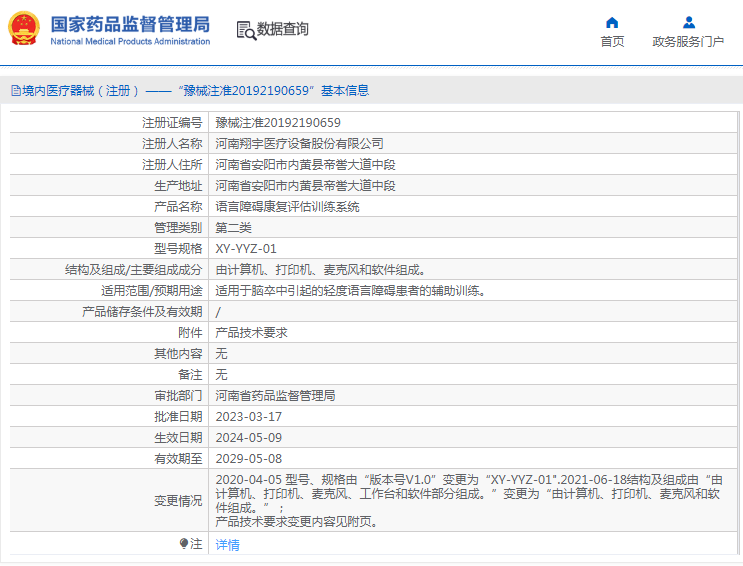Viewport: 743px width, 566px height.
Task: Click the 批准日期 row label
Action: (178, 417)
